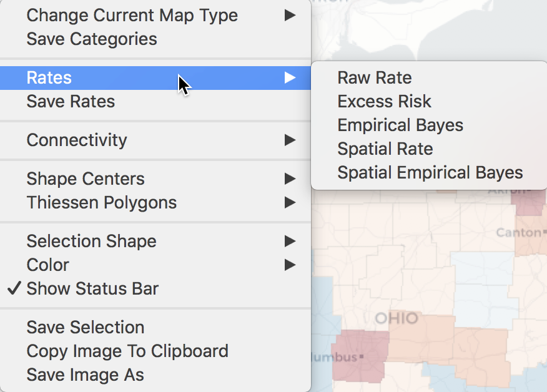Open the Thiessen Polygons submenu
Viewport: 547px width, 392px height.
coord(155,203)
